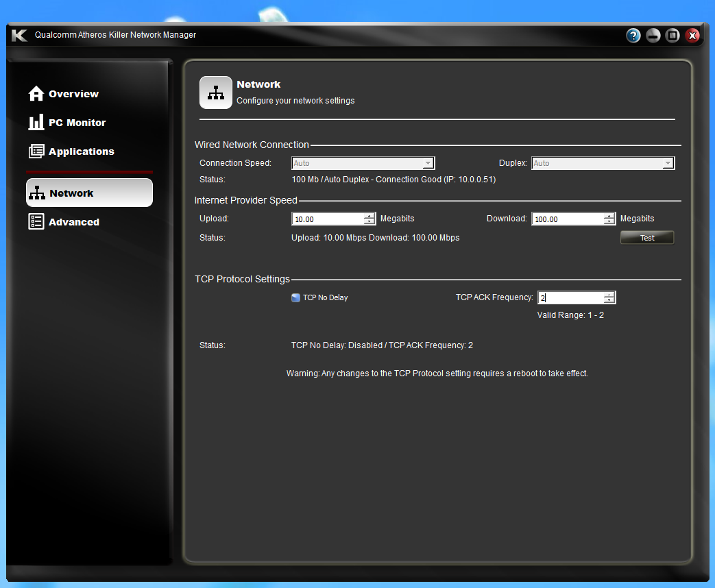
Task: Click the Upload speed input field
Action: [x=328, y=219]
